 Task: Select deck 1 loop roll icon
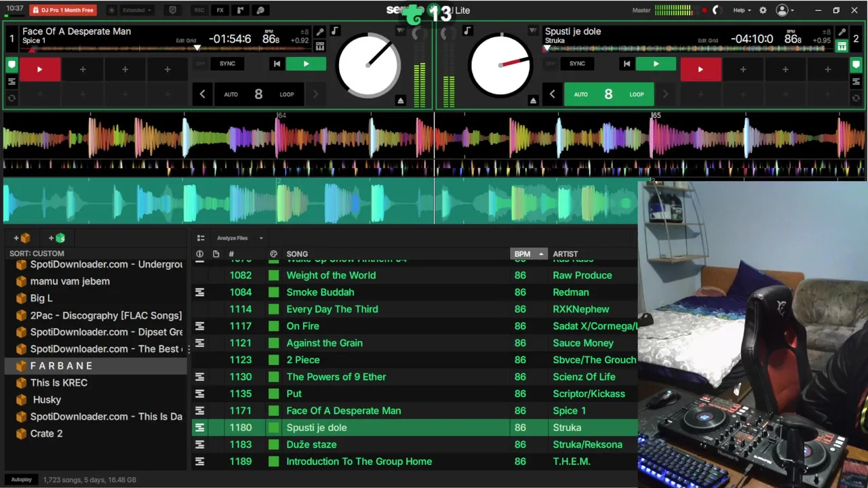(x=12, y=98)
